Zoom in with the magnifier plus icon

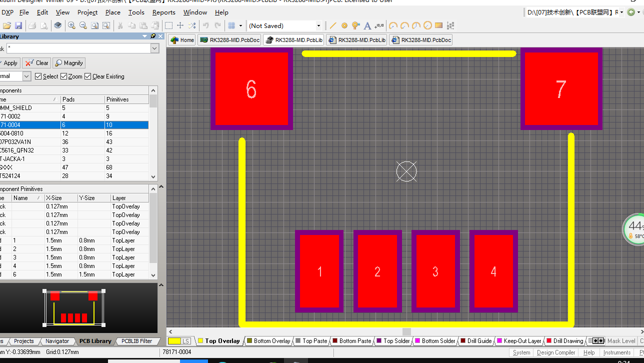[x=71, y=25]
